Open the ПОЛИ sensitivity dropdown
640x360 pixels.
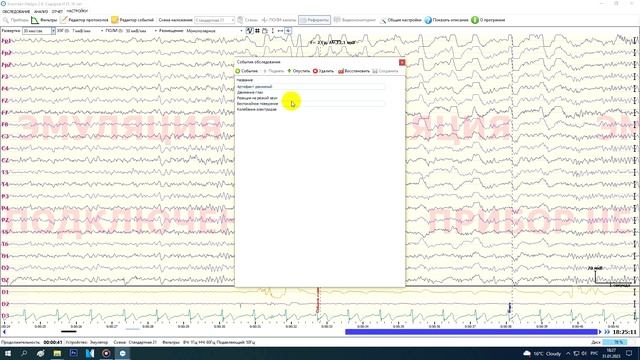tap(141, 31)
